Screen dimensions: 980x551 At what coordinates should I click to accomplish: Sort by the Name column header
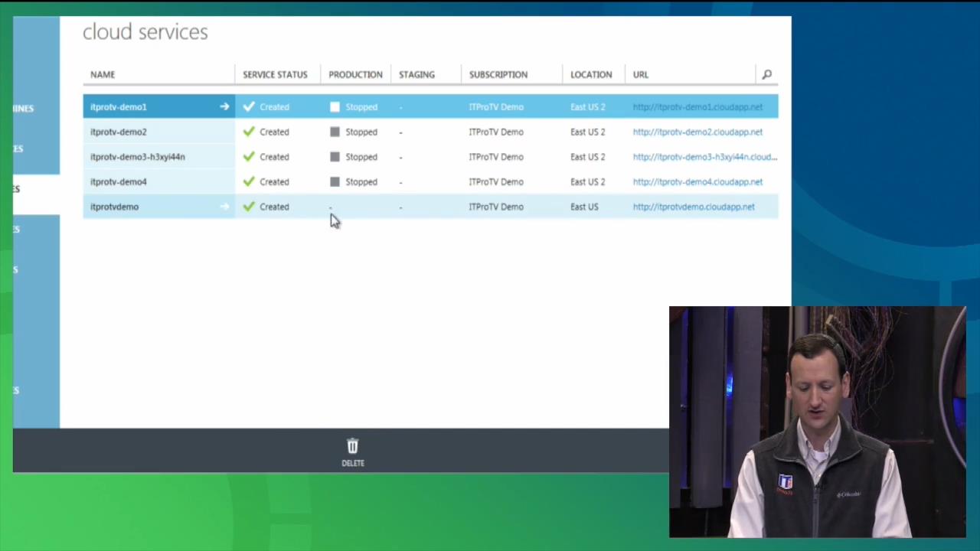103,74
